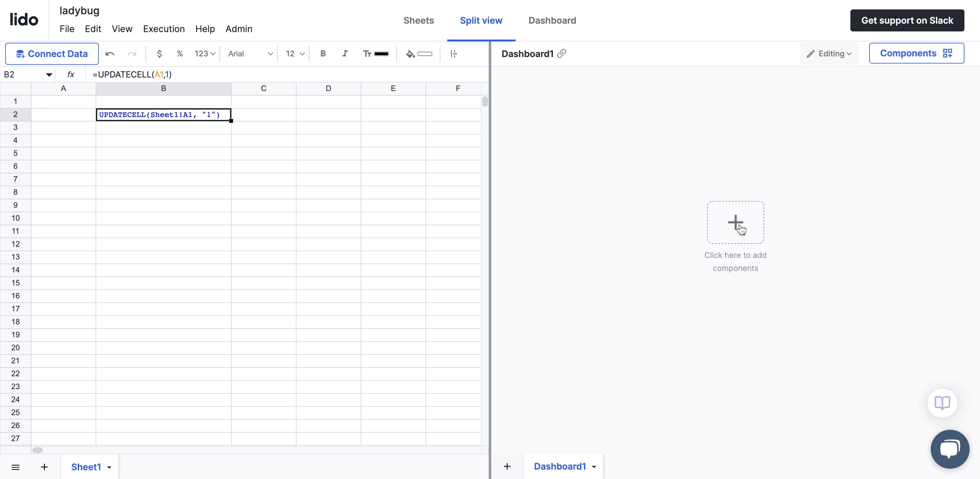Open the chat support bubble

950,449
